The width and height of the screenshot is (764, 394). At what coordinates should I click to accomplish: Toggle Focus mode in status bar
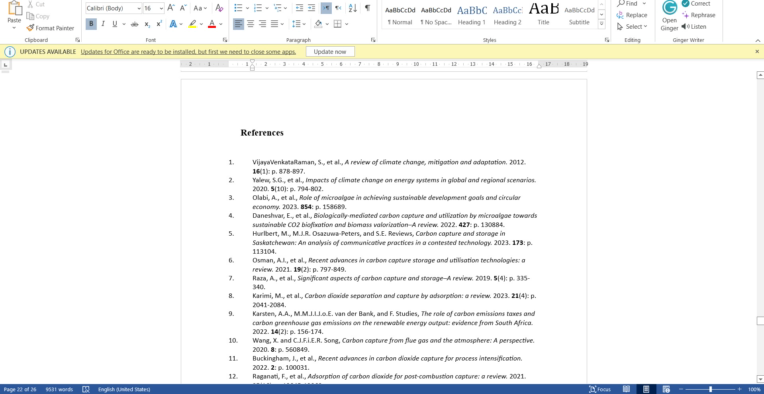600,389
